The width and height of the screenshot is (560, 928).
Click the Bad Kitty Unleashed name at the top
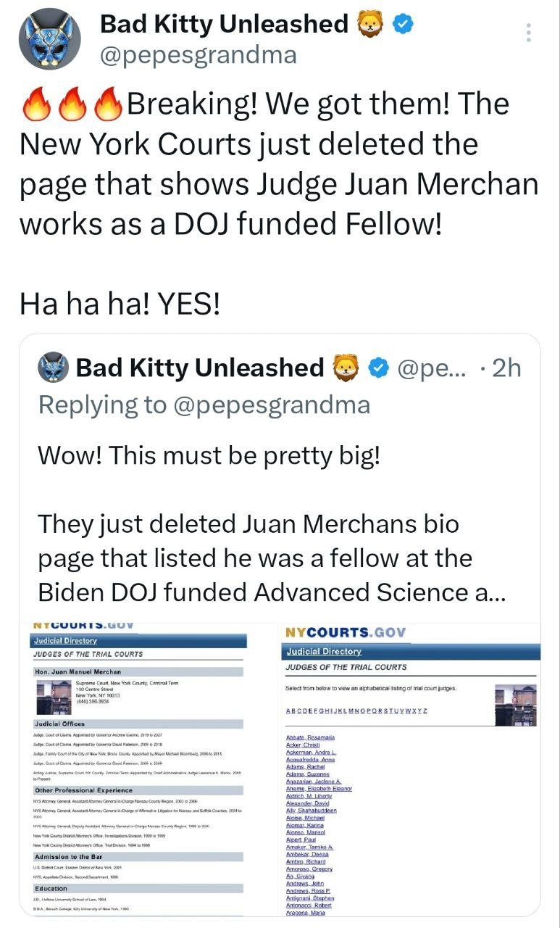pos(224,25)
